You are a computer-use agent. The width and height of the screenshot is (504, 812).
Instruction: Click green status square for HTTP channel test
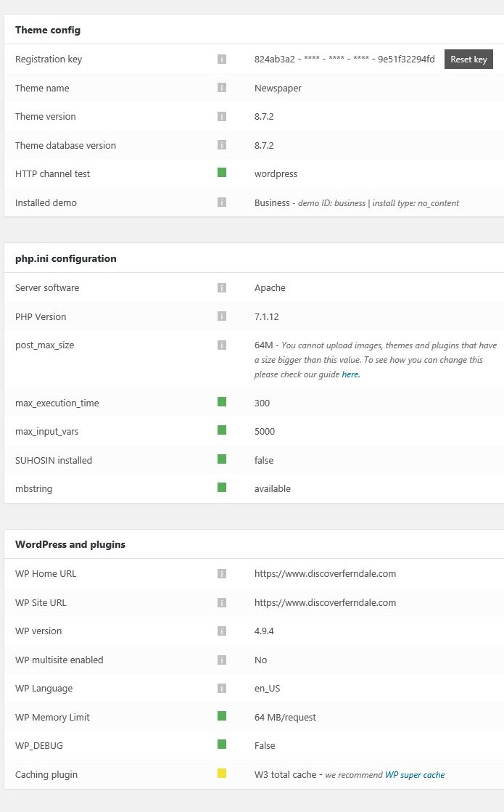[x=222, y=173]
